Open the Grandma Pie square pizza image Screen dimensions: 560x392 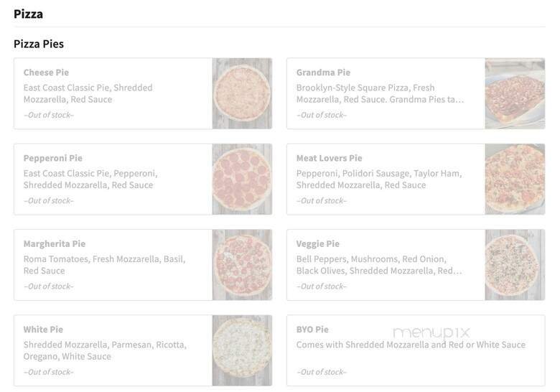point(515,93)
